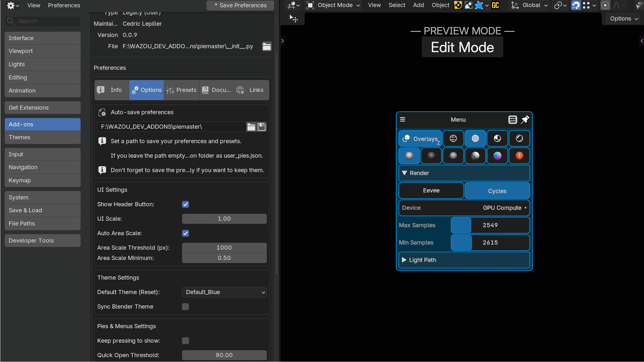
Task: Open the Select menu in 3D viewport
Action: point(397,5)
